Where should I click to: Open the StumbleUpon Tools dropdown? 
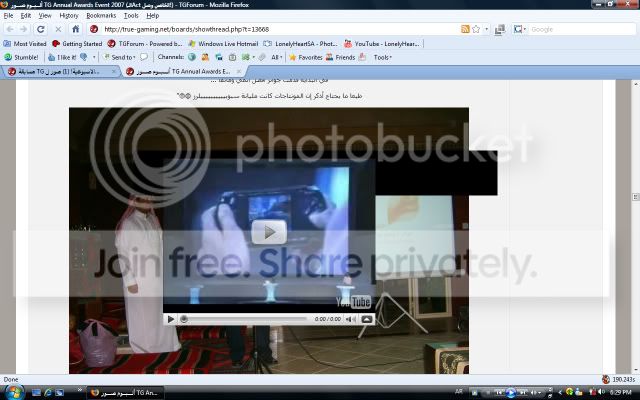(382, 57)
